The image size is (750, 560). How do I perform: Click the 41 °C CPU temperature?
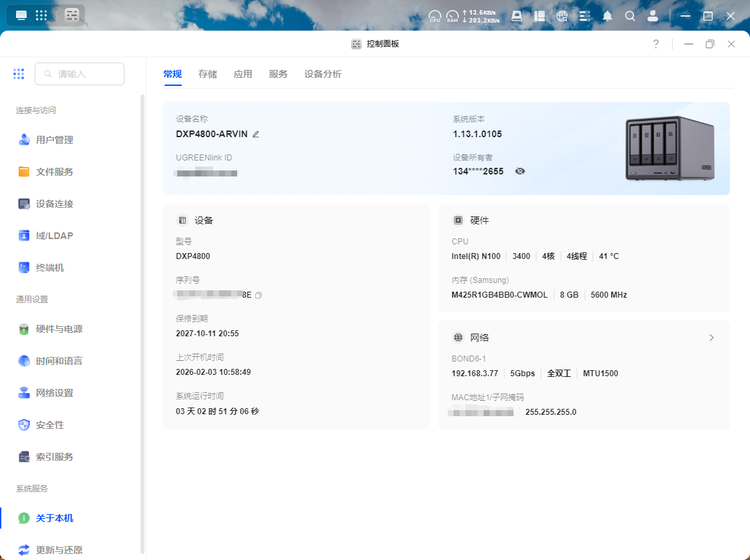click(x=609, y=256)
